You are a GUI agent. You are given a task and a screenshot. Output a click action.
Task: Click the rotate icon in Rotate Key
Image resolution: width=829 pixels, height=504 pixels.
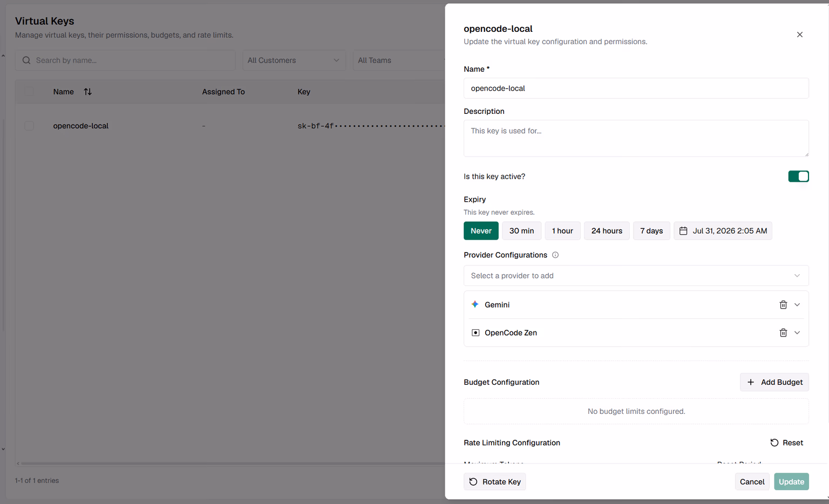pyautogui.click(x=473, y=482)
